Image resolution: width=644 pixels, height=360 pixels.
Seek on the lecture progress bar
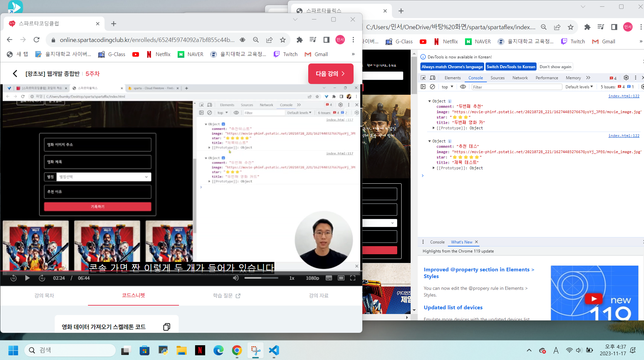(x=181, y=271)
